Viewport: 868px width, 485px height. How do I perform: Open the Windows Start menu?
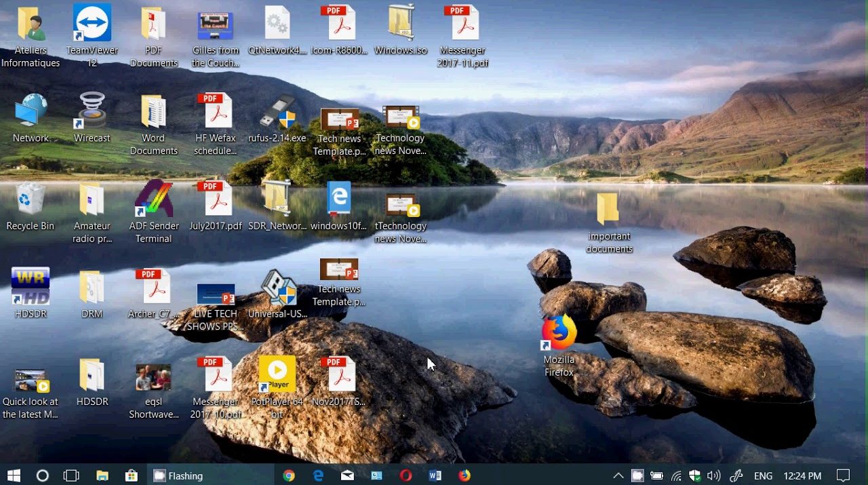pyautogui.click(x=14, y=476)
